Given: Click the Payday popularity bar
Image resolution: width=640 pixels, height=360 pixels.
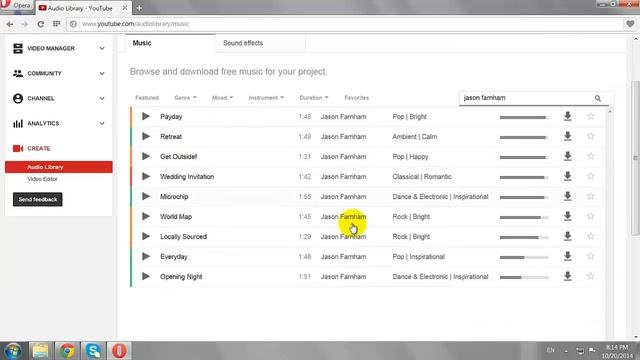Looking at the screenshot, I should coord(524,117).
